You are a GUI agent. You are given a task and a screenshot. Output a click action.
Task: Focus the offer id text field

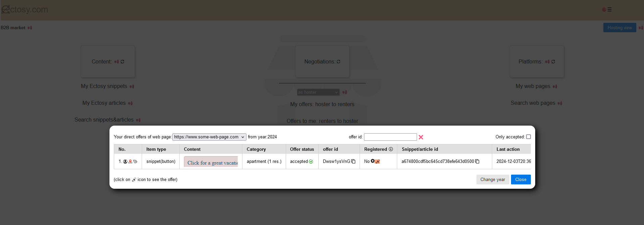[x=390, y=137]
